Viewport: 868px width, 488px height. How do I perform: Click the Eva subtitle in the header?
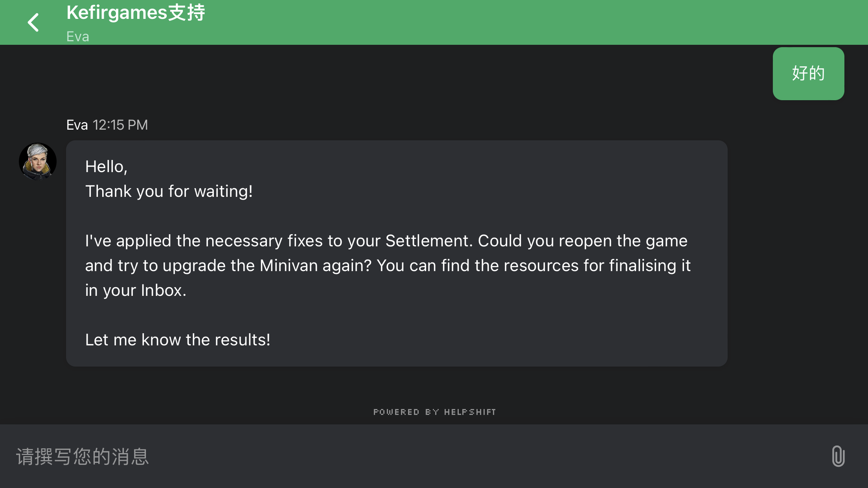click(78, 37)
